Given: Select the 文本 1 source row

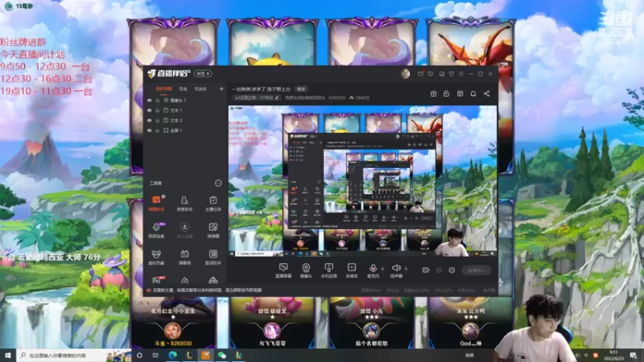Looking at the screenshot, I should [185, 110].
